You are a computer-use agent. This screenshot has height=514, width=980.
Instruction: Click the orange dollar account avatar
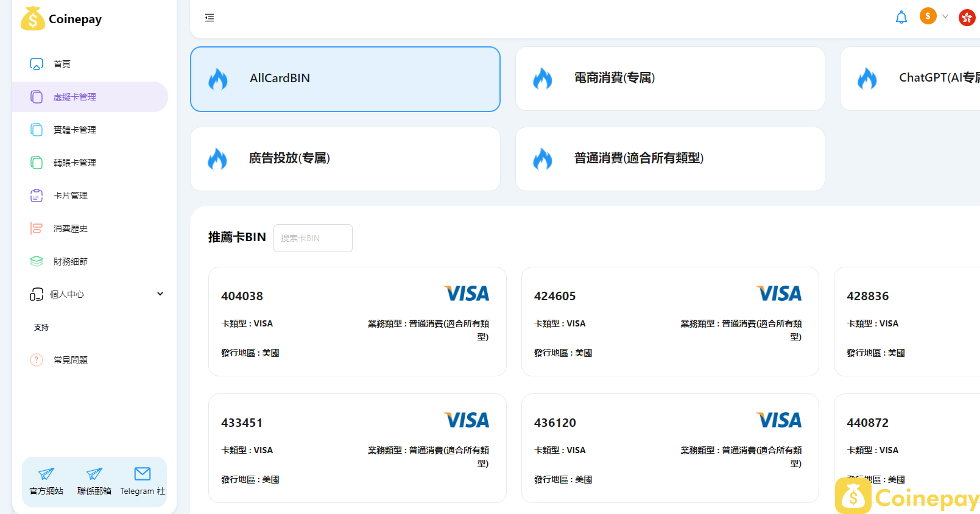(x=928, y=16)
